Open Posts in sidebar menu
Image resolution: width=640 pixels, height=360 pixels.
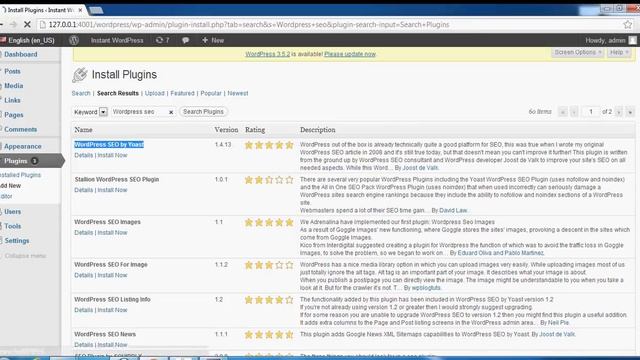pos(12,71)
